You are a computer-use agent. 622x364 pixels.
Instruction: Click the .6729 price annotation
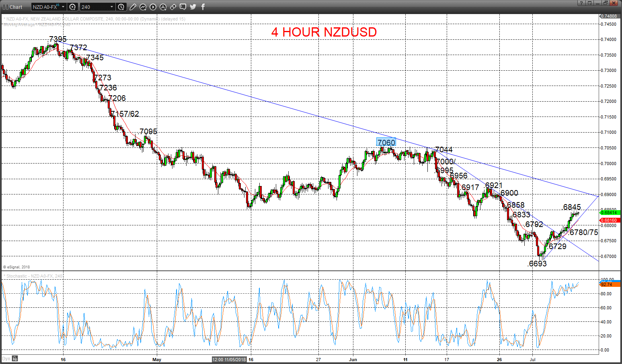pyautogui.click(x=557, y=246)
